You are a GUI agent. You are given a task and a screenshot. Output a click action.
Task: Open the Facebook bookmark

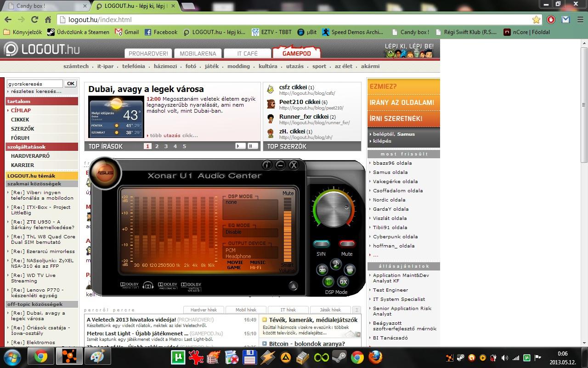pyautogui.click(x=161, y=32)
